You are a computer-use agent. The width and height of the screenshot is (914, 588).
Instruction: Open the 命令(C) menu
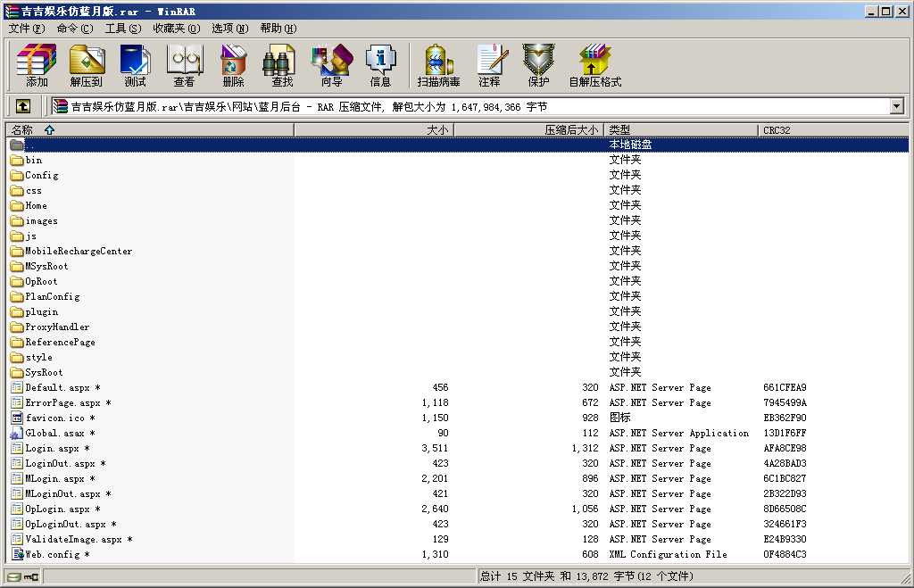(75, 28)
